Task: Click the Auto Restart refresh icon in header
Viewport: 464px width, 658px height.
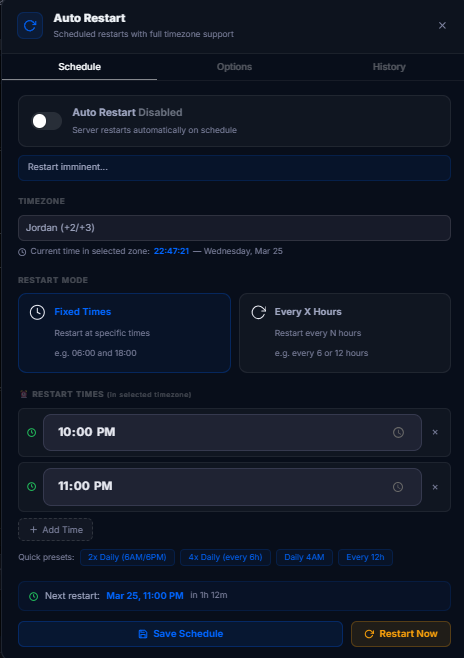Action: 30,26
